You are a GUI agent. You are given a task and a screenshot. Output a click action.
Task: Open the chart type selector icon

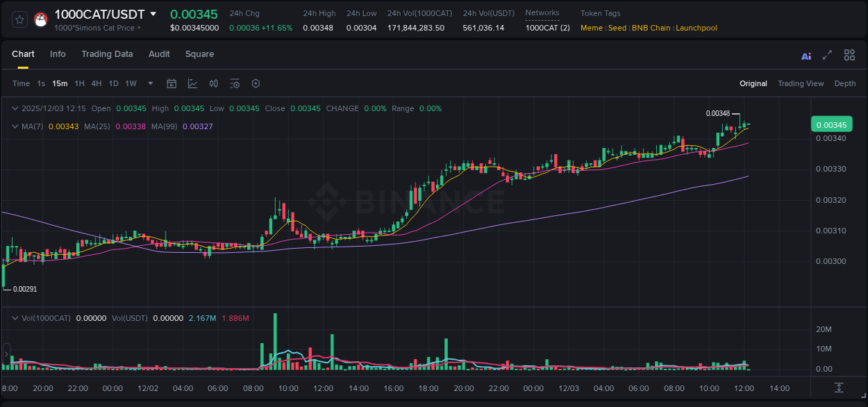pos(192,83)
